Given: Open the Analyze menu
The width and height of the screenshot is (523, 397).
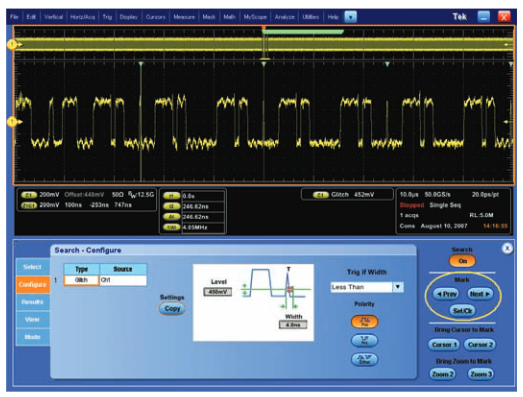Looking at the screenshot, I should (x=285, y=17).
